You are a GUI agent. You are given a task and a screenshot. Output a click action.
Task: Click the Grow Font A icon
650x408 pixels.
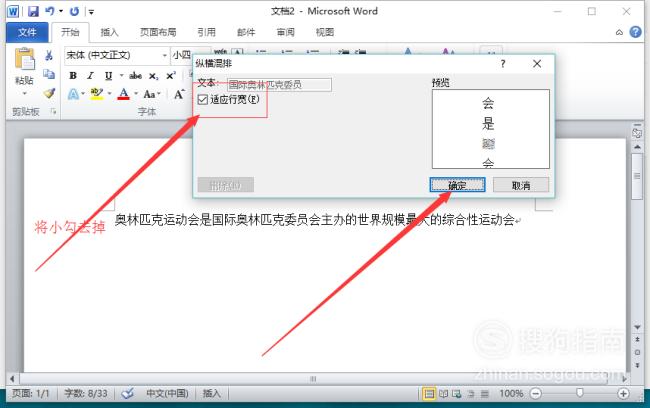pyautogui.click(x=179, y=95)
